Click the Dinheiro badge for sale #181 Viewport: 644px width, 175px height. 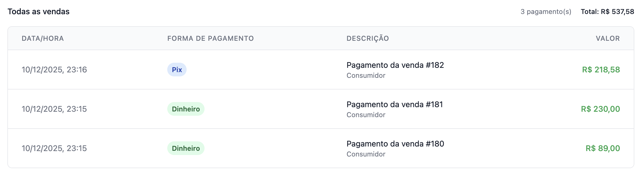coord(186,109)
